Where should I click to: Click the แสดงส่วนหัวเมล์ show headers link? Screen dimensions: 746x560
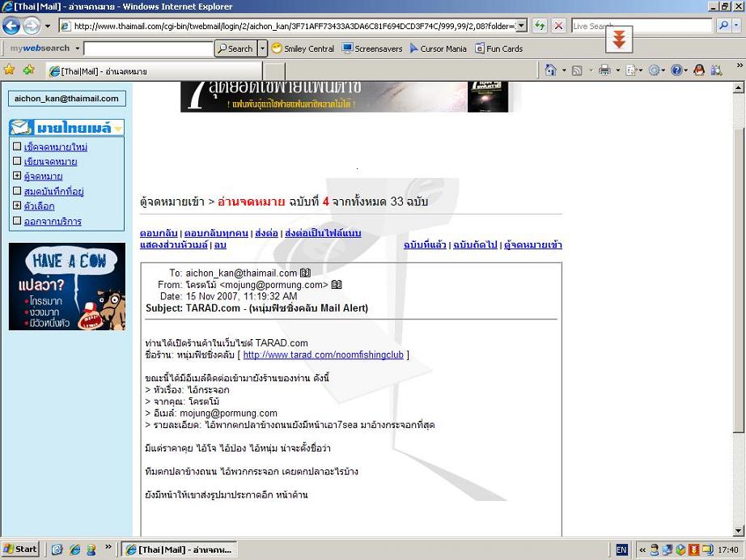[x=174, y=244]
